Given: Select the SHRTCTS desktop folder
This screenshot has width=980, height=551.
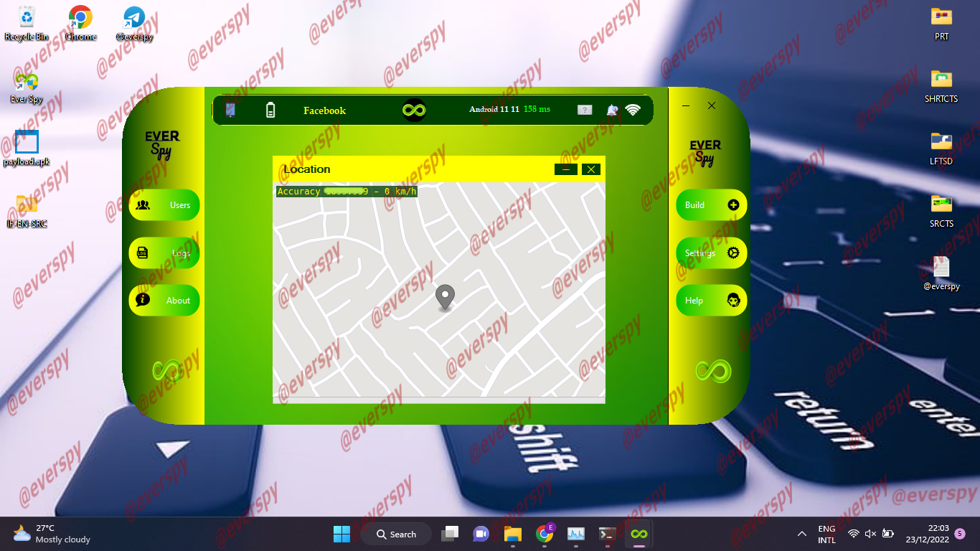Looking at the screenshot, I should [x=941, y=85].
